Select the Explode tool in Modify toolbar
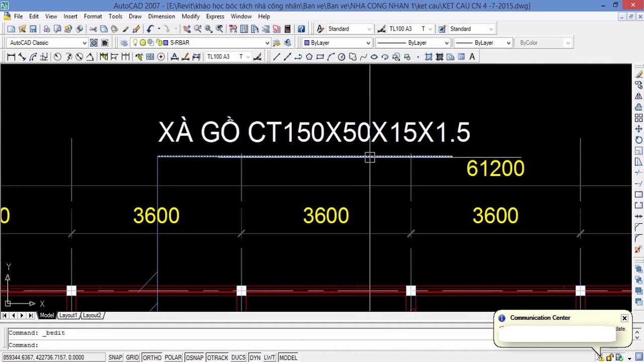 pos(638,249)
